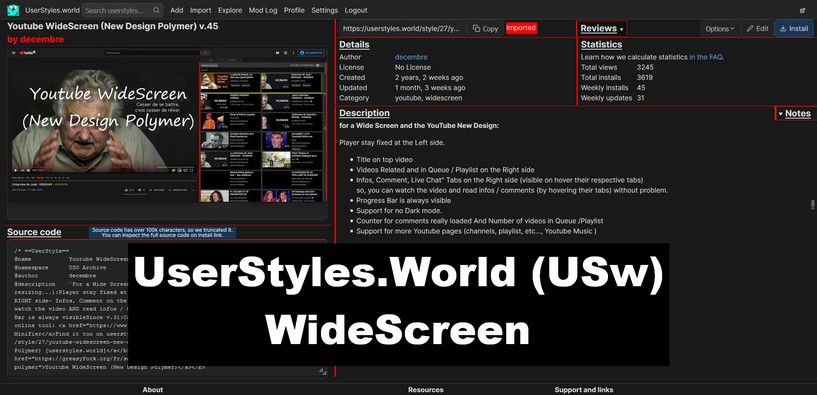Click the Logout link in the navbar
Image resolution: width=817 pixels, height=395 pixels.
356,10
